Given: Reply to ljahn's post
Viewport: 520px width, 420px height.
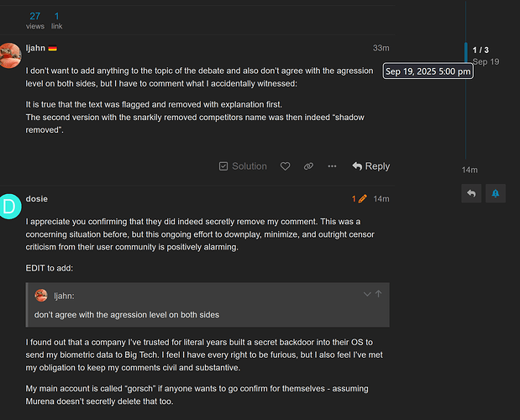Looking at the screenshot, I should [x=370, y=166].
